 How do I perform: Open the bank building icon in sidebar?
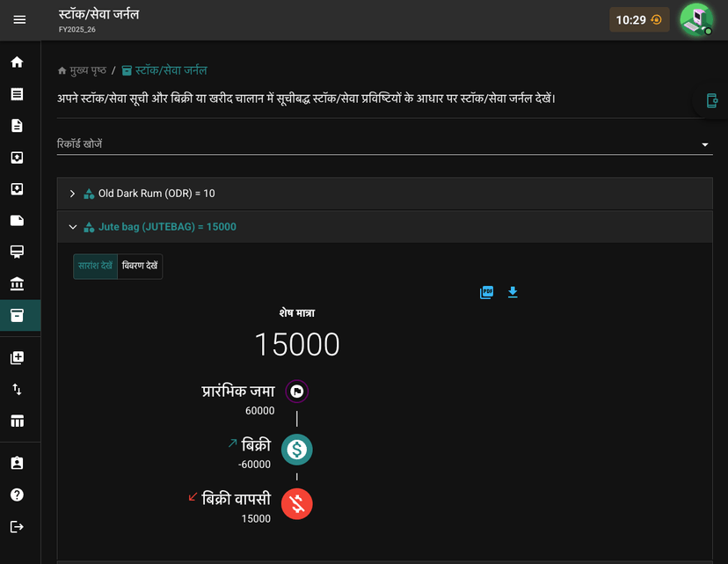click(x=18, y=283)
